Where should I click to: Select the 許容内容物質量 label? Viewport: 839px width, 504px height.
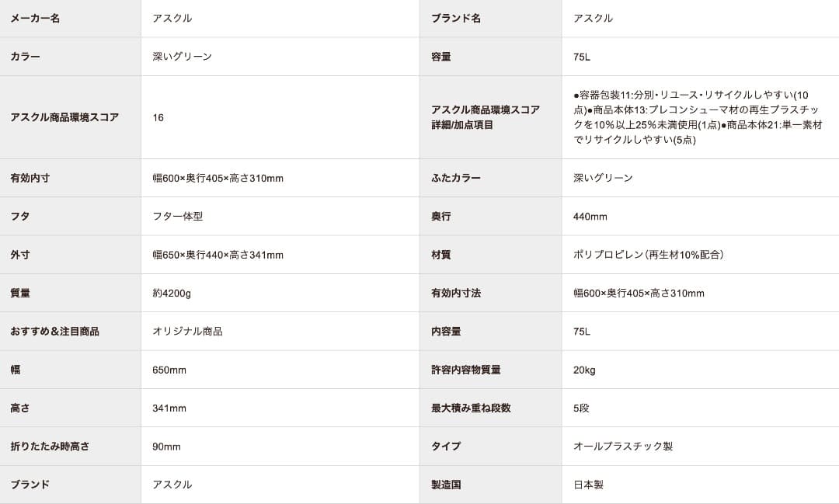click(465, 370)
